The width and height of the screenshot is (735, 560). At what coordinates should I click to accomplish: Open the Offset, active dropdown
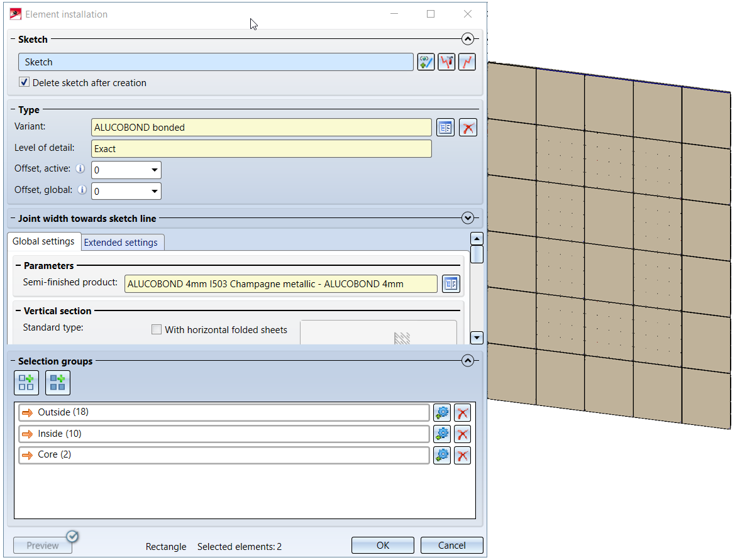click(x=154, y=170)
